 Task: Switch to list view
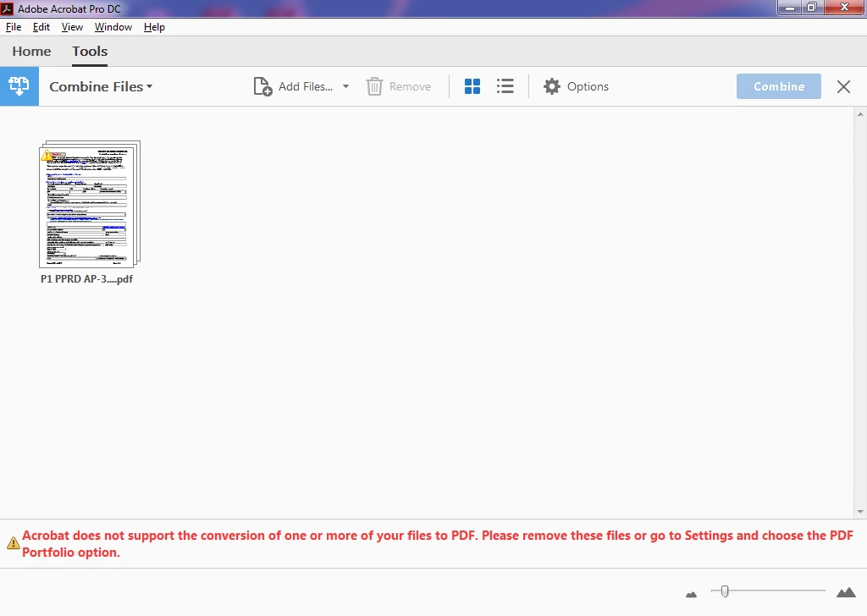[505, 86]
